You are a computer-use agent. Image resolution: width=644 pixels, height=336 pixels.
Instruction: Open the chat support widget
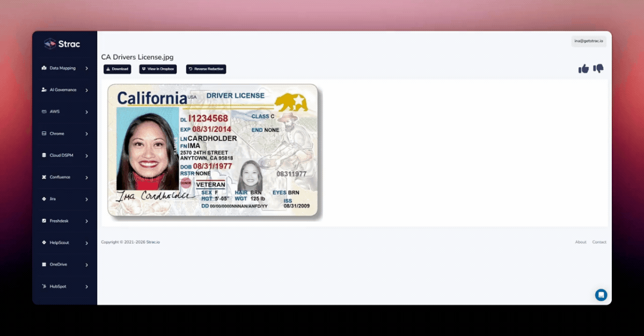tap(601, 295)
